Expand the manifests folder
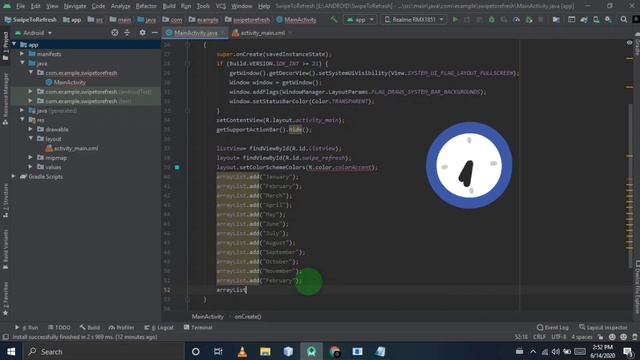 click(22, 53)
